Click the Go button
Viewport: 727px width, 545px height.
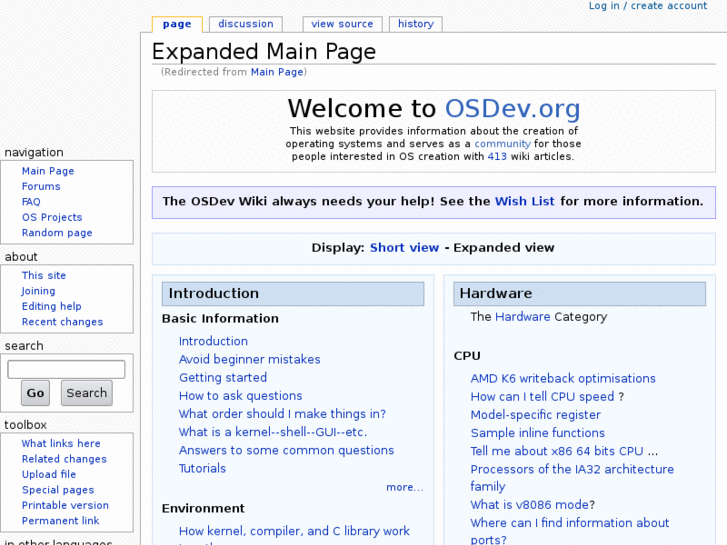pyautogui.click(x=35, y=393)
